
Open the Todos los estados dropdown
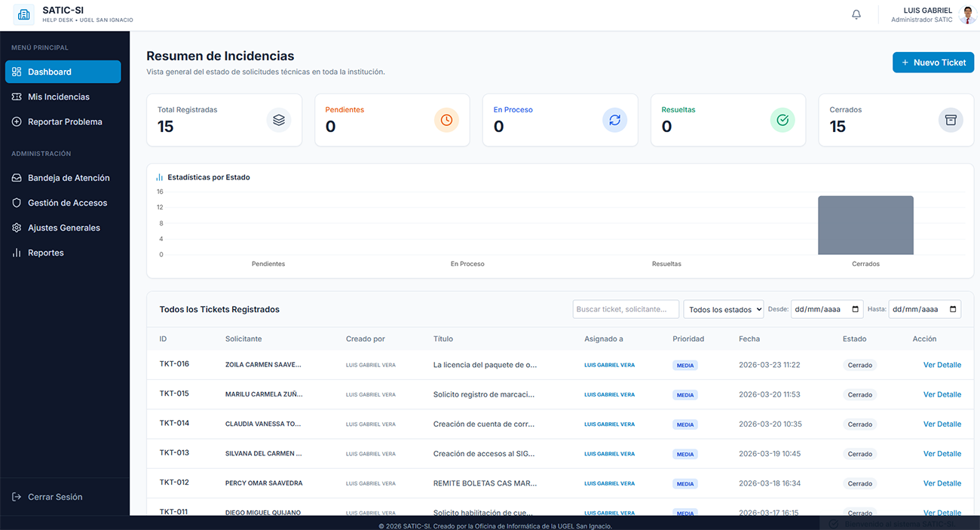pyautogui.click(x=723, y=309)
